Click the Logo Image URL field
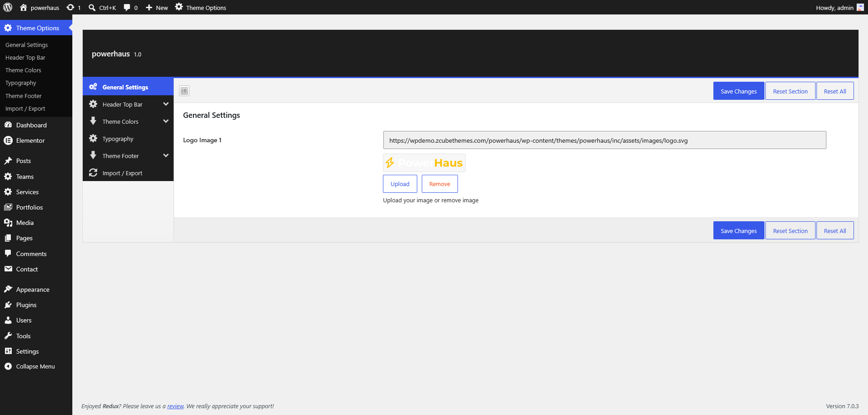Image resolution: width=868 pixels, height=415 pixels. (x=604, y=140)
